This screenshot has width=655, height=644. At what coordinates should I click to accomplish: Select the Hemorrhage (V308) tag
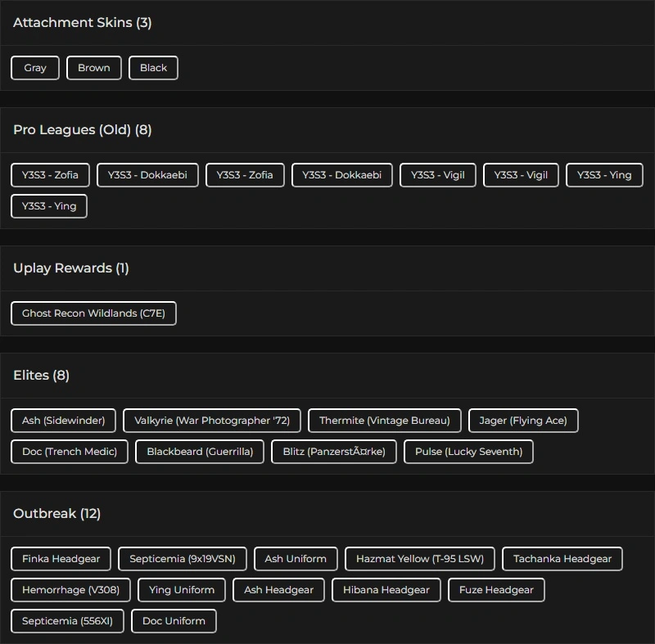pyautogui.click(x=70, y=590)
